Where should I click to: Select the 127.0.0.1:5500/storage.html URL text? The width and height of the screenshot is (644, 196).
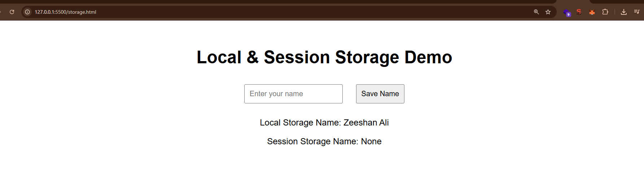pos(65,12)
